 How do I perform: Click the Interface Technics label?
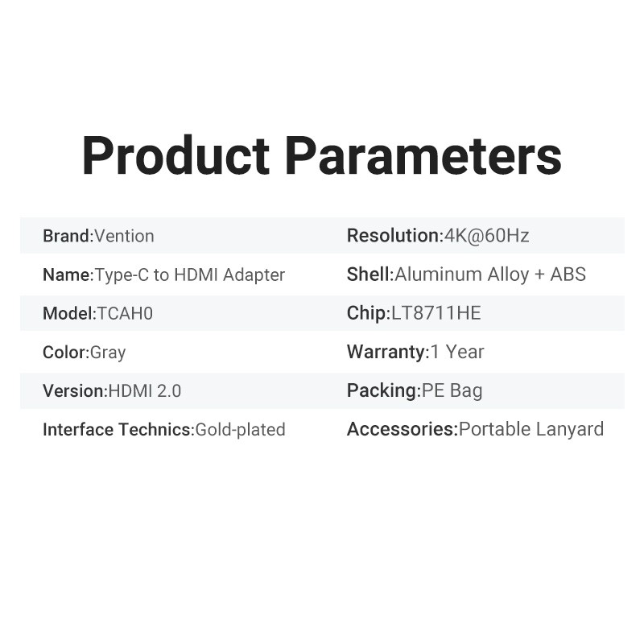(118, 430)
